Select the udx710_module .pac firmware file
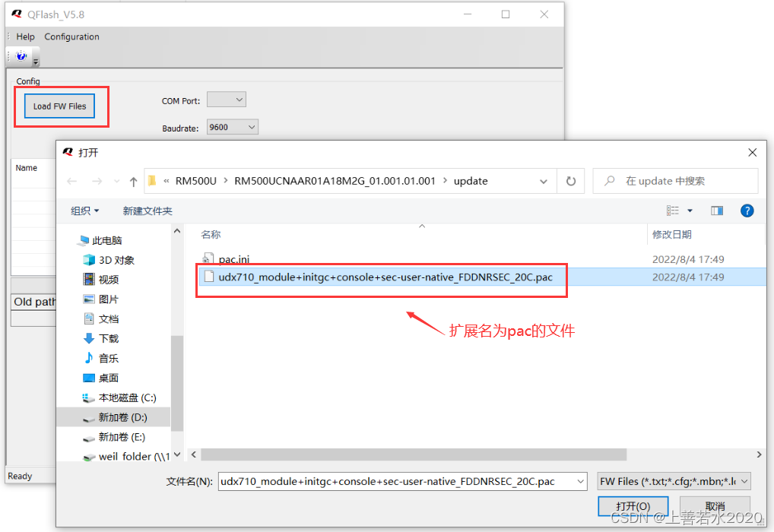Viewport: 774px width, 532px height. pos(378,277)
